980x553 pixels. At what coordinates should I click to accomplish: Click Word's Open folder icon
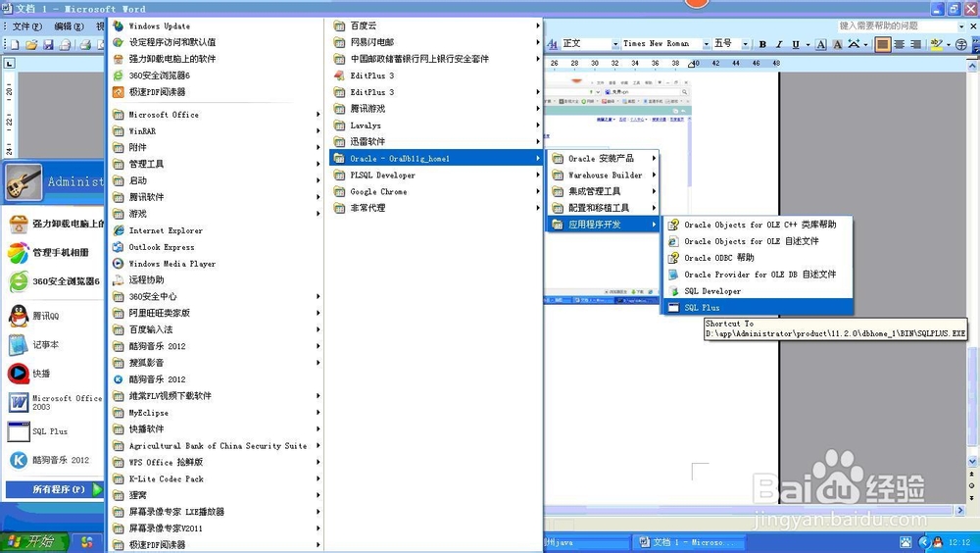[x=31, y=44]
